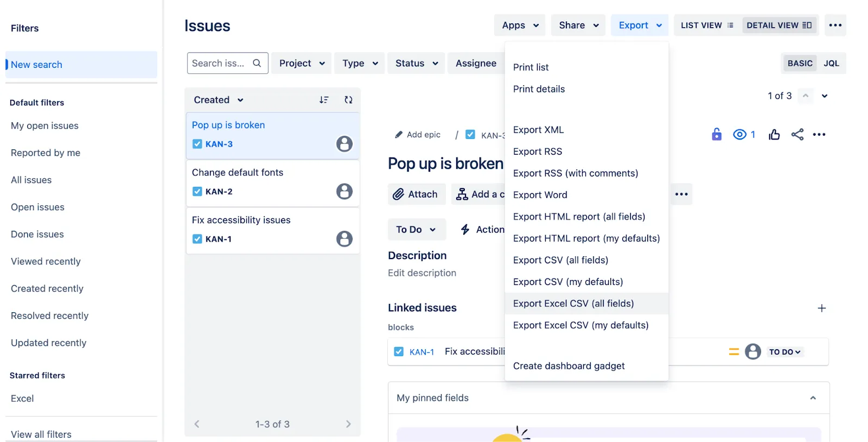Change the To Do status dropdown
Image resolution: width=868 pixels, height=442 pixels.
click(x=417, y=229)
